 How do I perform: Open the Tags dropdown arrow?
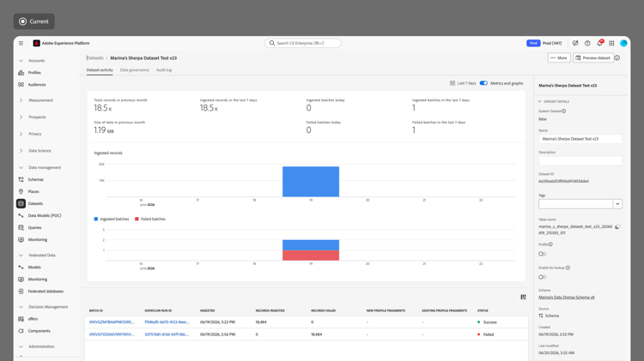click(x=617, y=204)
